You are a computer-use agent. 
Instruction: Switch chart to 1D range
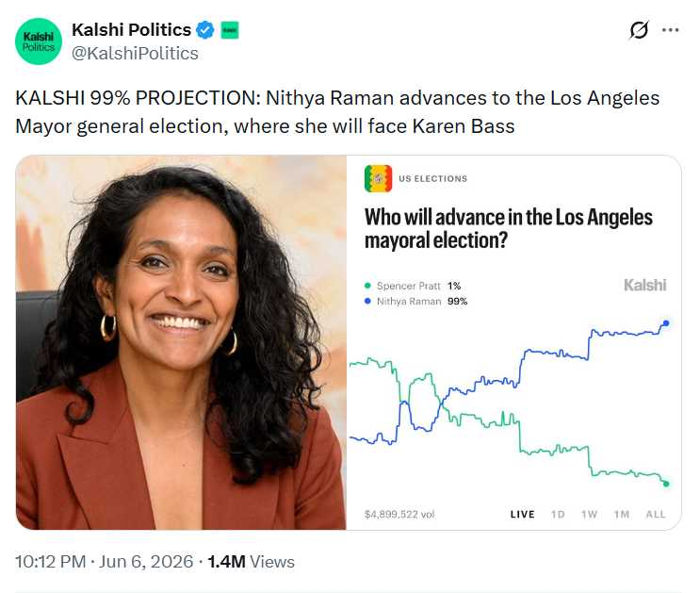pos(558,515)
